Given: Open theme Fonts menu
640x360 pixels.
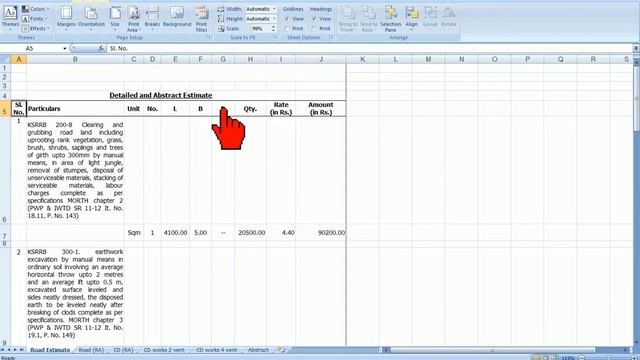Looking at the screenshot, I should click(x=35, y=19).
